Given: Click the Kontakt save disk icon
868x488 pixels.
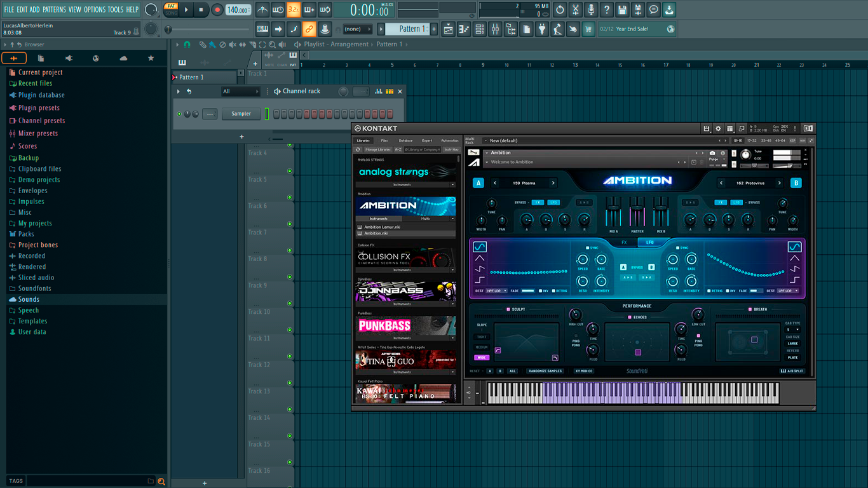Looking at the screenshot, I should (x=707, y=128).
